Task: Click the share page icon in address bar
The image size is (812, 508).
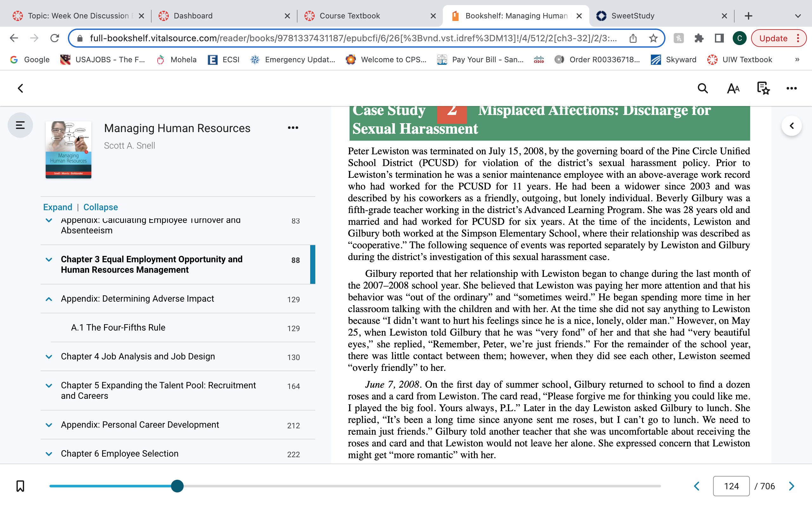Action: 633,38
